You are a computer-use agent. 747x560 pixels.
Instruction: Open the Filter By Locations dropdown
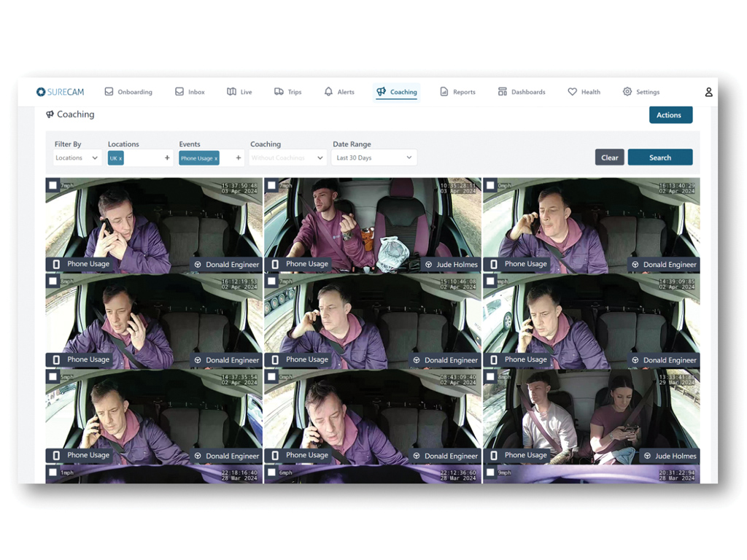click(x=77, y=157)
